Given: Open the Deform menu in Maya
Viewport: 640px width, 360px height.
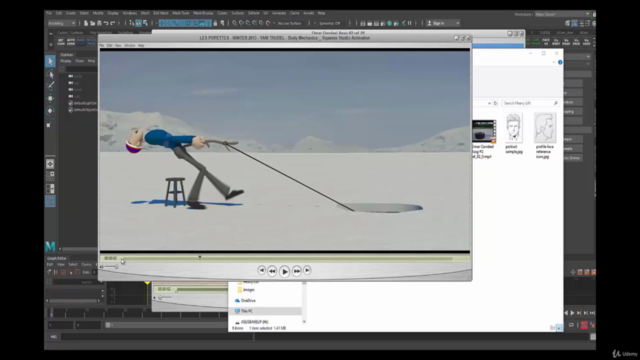Looking at the screenshot, I should pyautogui.click(x=253, y=13).
